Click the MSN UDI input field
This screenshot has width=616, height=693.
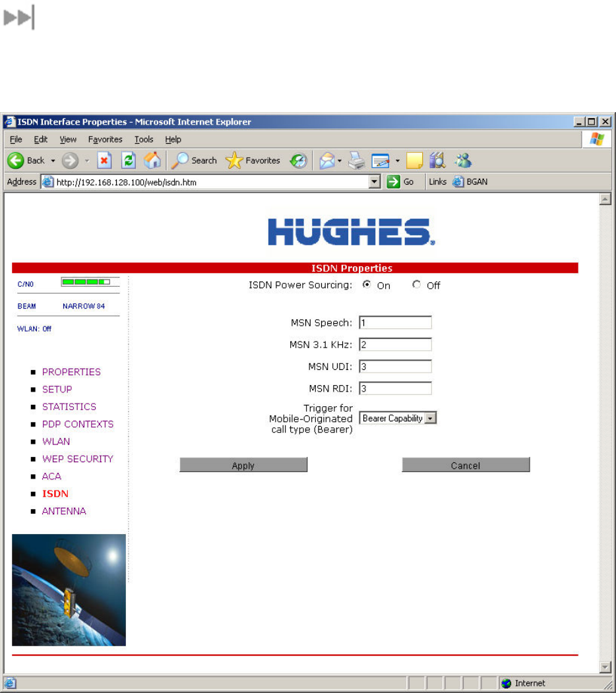click(395, 367)
